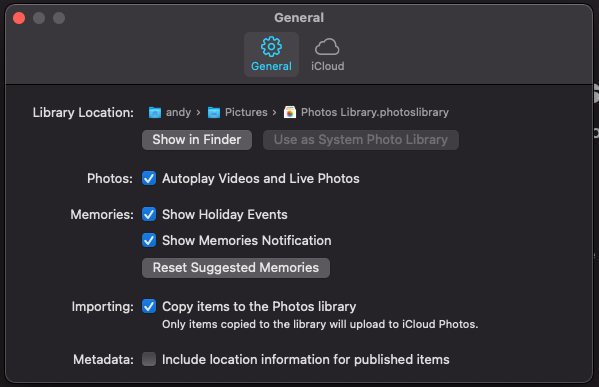Disable Autoplay Videos and Live Photos
Screen dimensions: 599x387
click(x=149, y=178)
